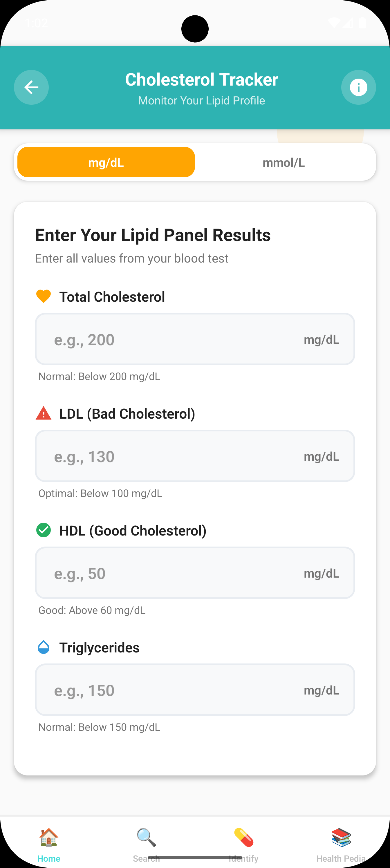Open the Search magnifier tab
Screen dimensions: 390x868
point(146,838)
